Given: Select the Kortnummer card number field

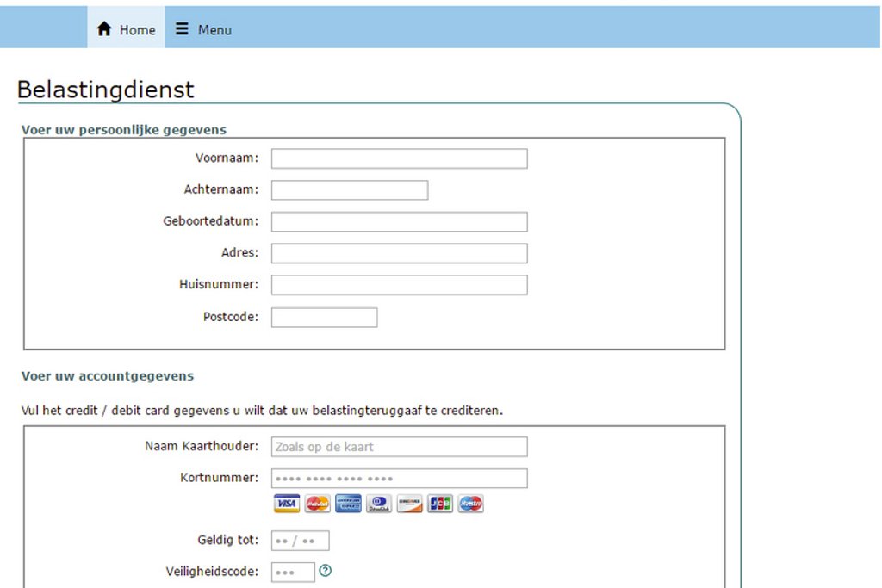Looking at the screenshot, I should click(399, 478).
